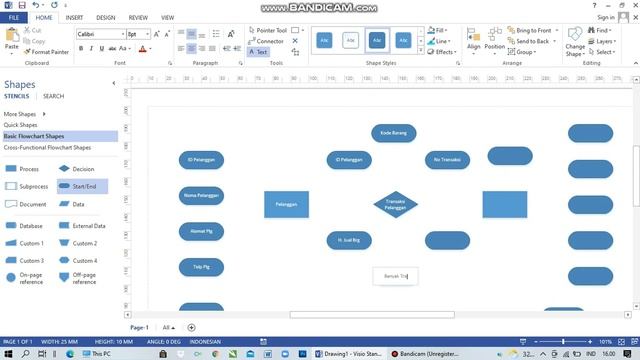Switch to SEARCH in Shapes pane
640x360 pixels.
tap(53, 96)
